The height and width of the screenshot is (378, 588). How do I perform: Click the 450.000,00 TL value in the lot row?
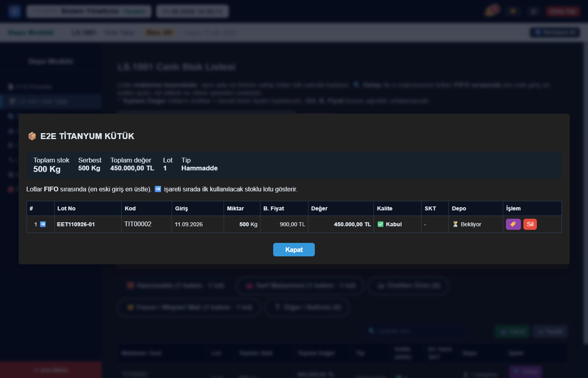(352, 224)
